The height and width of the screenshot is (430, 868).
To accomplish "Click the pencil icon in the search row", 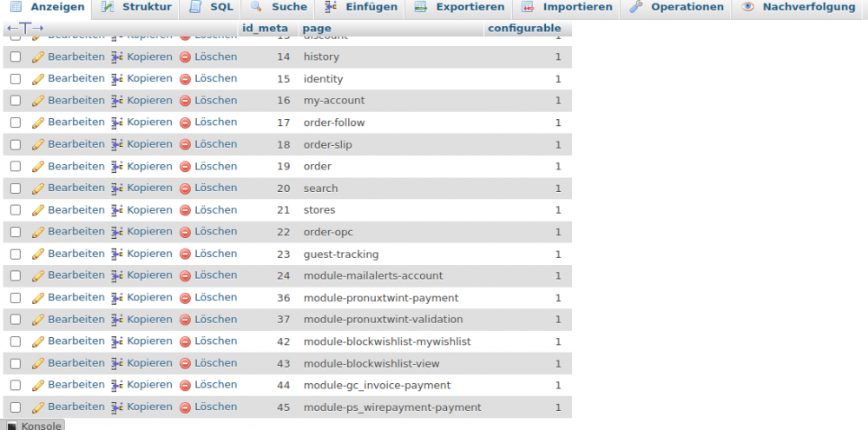I will (x=37, y=189).
